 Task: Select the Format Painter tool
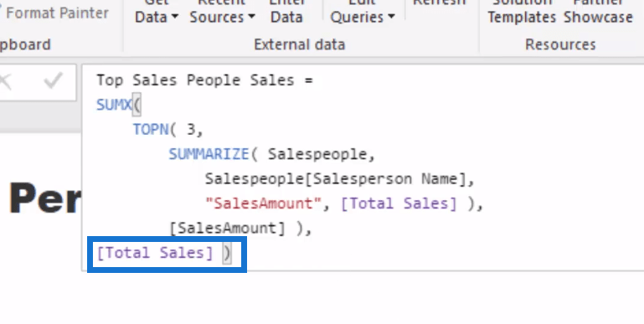pyautogui.click(x=58, y=13)
